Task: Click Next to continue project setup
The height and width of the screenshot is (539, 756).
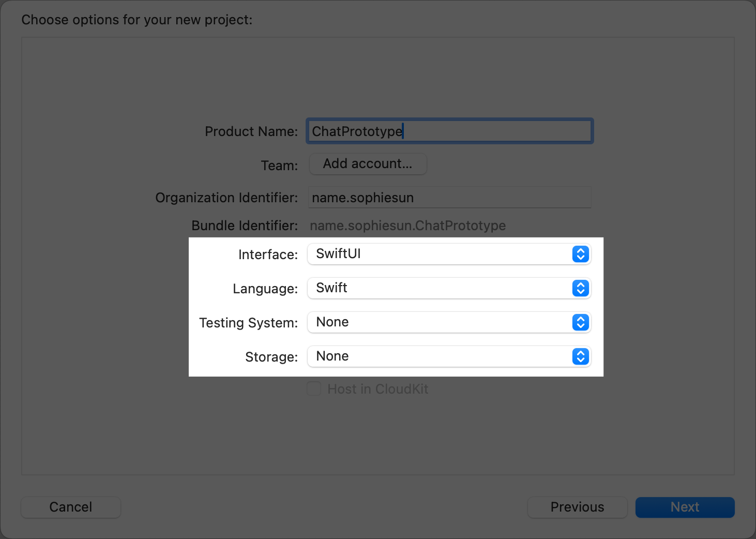Action: click(x=685, y=507)
